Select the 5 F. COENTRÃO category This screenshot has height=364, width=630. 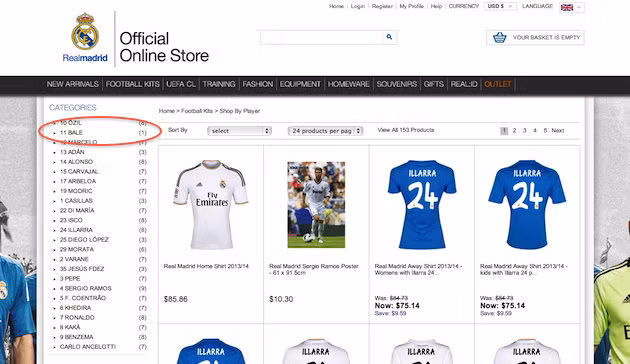pos(83,298)
